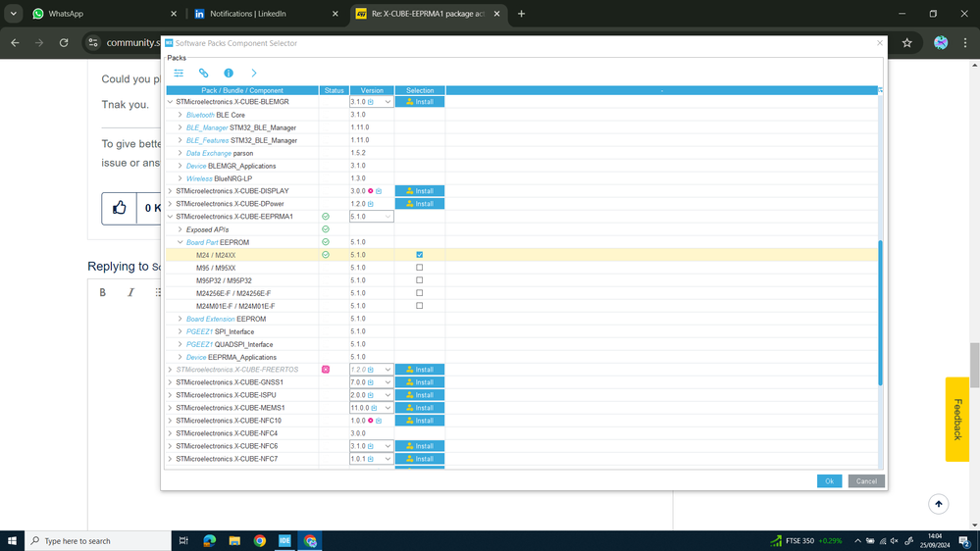Toggle italic formatting in reply editor
The height and width of the screenshot is (551, 980).
click(130, 292)
